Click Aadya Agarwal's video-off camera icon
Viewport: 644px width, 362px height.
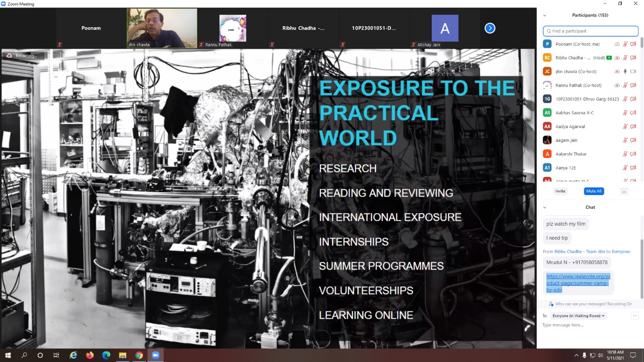[633, 126]
